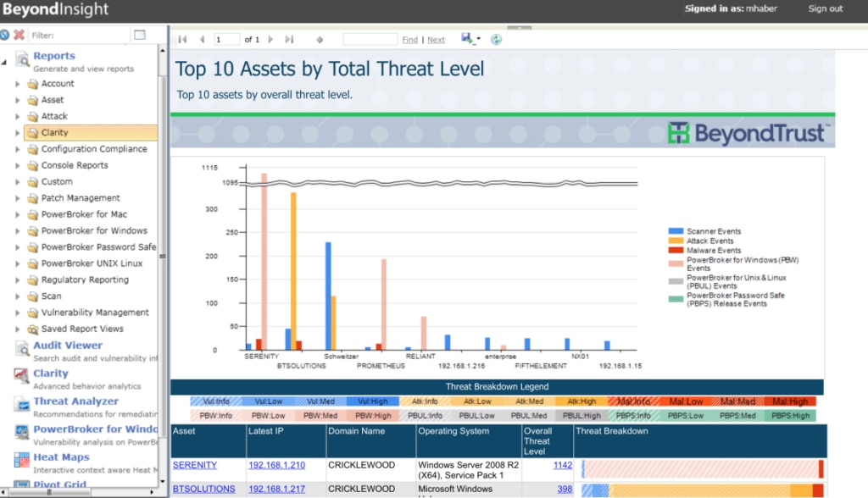This screenshot has width=868, height=498.
Task: Open the Clarity analytics section heading
Action: click(50, 373)
